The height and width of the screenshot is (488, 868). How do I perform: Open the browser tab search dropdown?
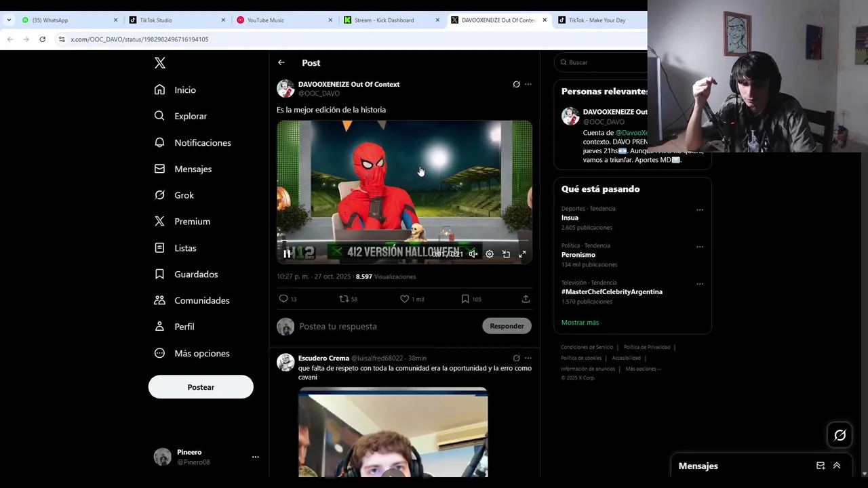coord(9,20)
